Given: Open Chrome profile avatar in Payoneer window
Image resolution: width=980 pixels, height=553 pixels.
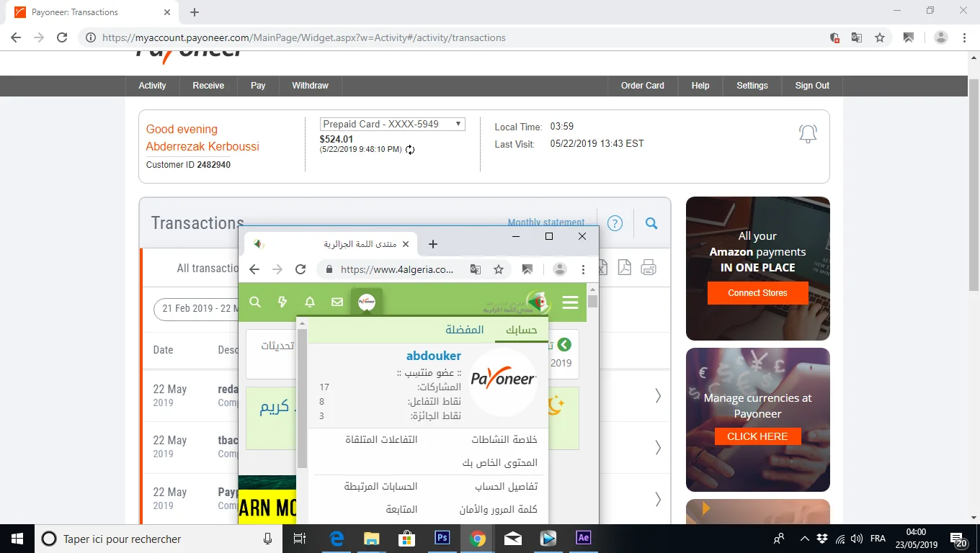Looking at the screenshot, I should point(940,37).
